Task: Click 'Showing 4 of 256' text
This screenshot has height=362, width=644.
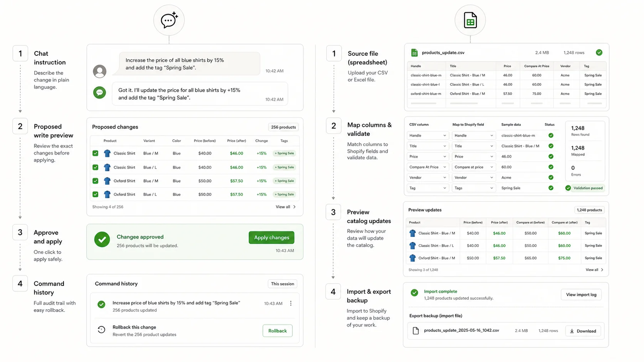Action: [108, 207]
